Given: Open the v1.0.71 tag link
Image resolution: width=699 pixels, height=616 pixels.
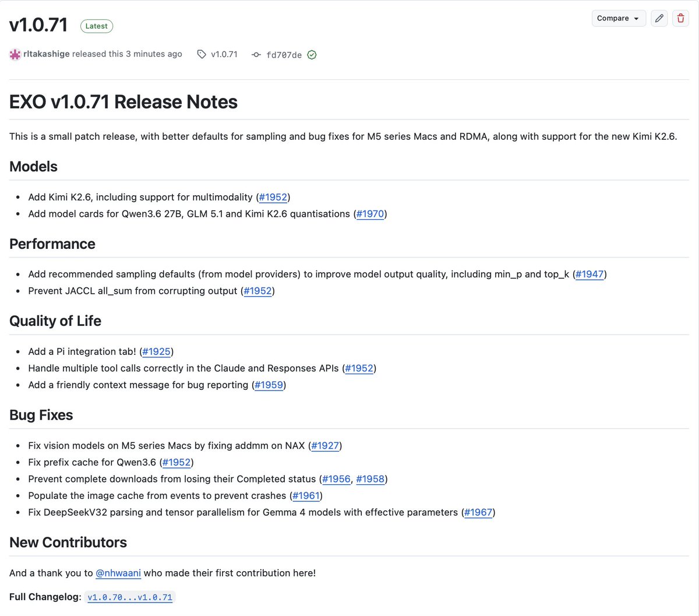Looking at the screenshot, I should tap(224, 54).
